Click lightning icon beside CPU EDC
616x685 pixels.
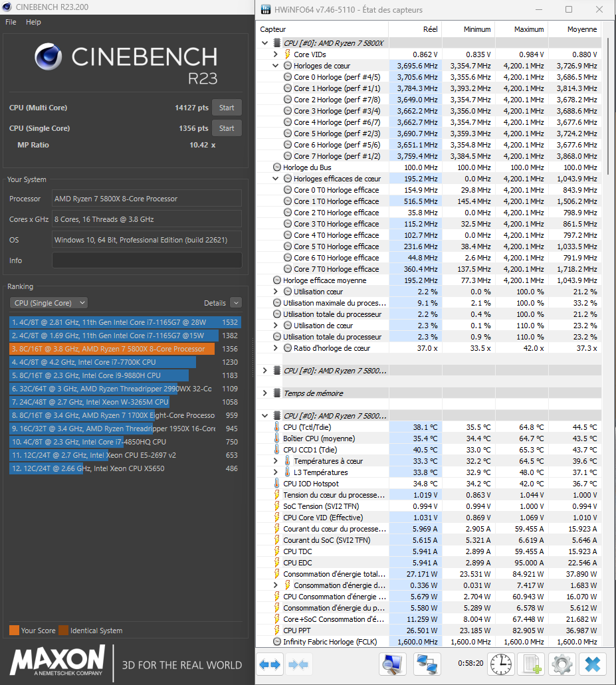276,563
